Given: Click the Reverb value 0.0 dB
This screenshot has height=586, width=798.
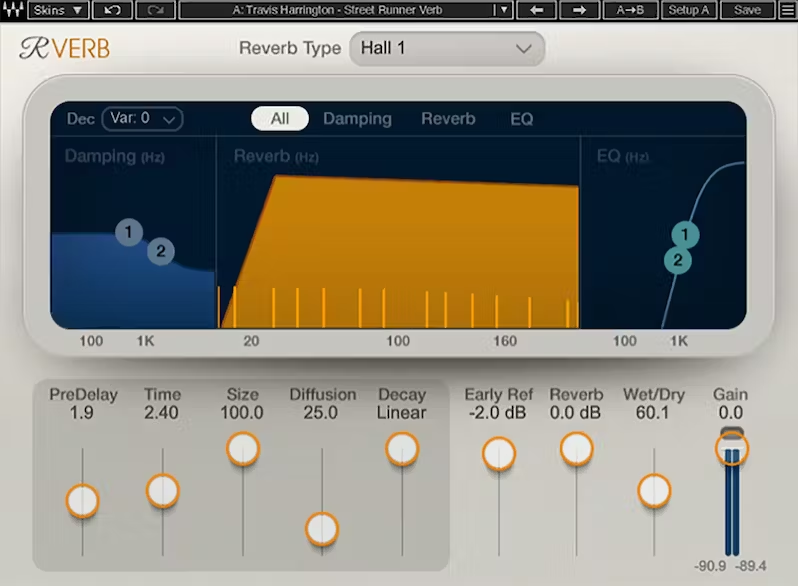Looking at the screenshot, I should (575, 412).
